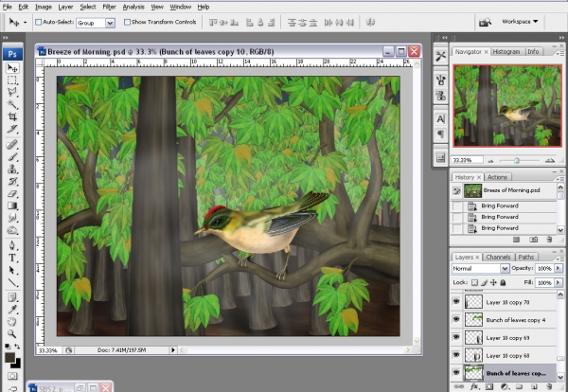The image size is (568, 392).
Task: Create new snapshot in History panel
Action: pos(533,240)
